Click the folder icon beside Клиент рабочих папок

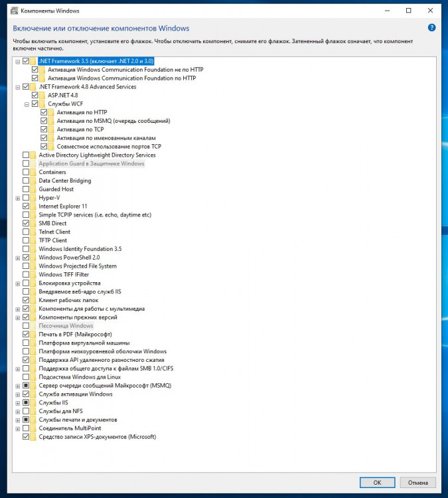(33, 300)
